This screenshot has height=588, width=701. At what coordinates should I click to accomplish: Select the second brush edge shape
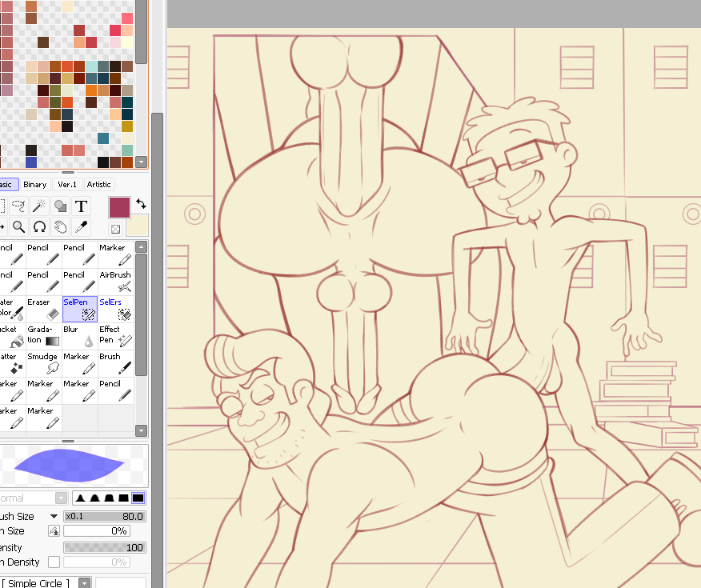94,498
